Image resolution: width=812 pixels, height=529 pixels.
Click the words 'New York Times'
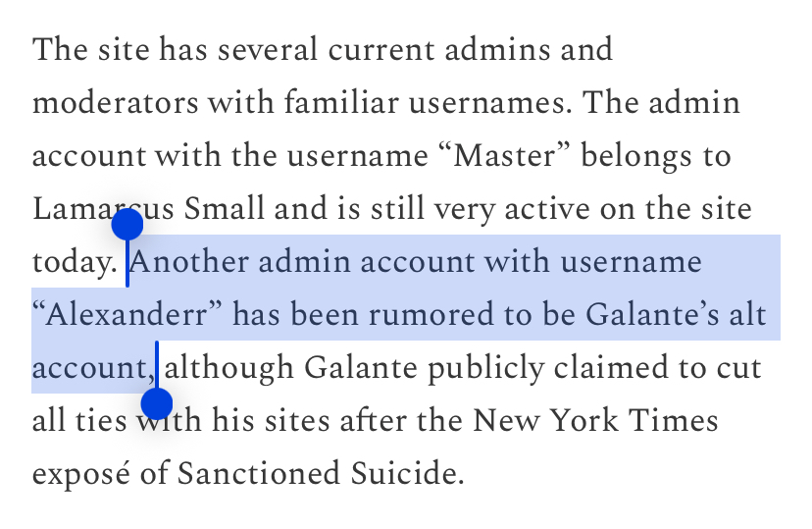[596, 422]
